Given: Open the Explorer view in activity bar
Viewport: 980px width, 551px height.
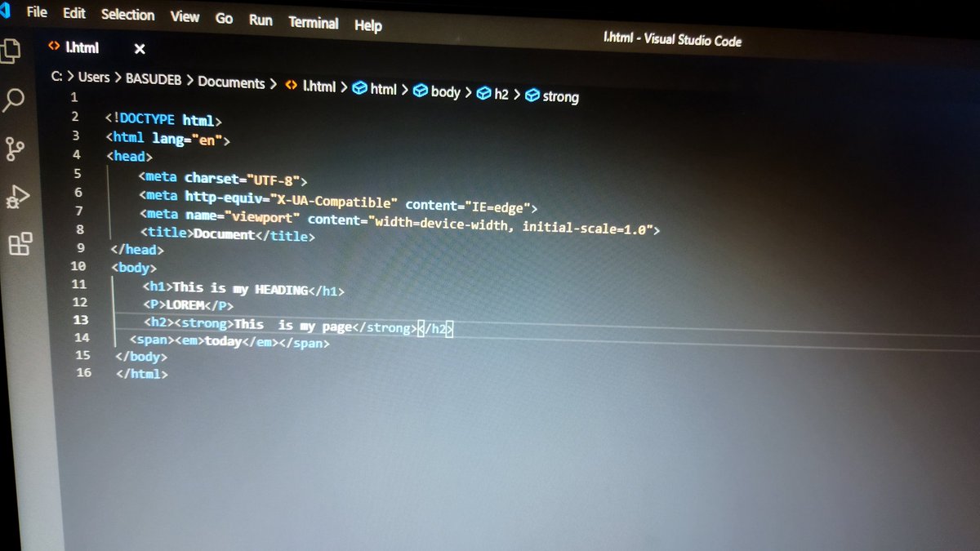Looking at the screenshot, I should 10,52.
